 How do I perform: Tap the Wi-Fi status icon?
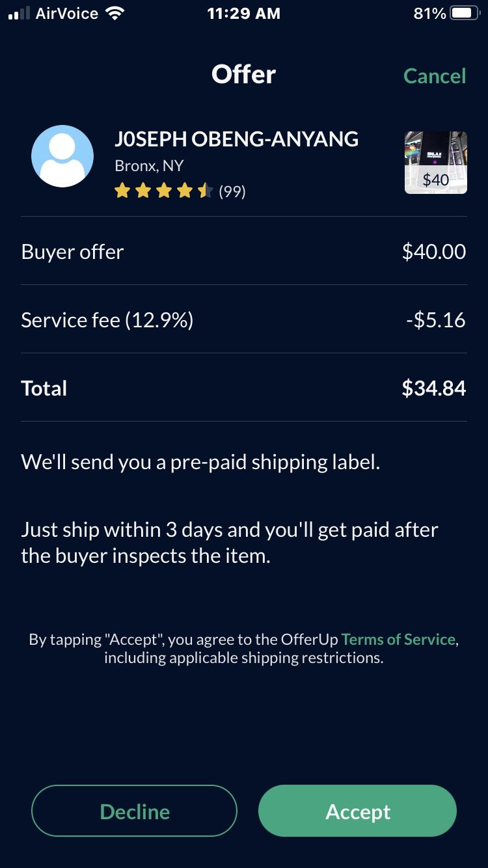[x=115, y=14]
